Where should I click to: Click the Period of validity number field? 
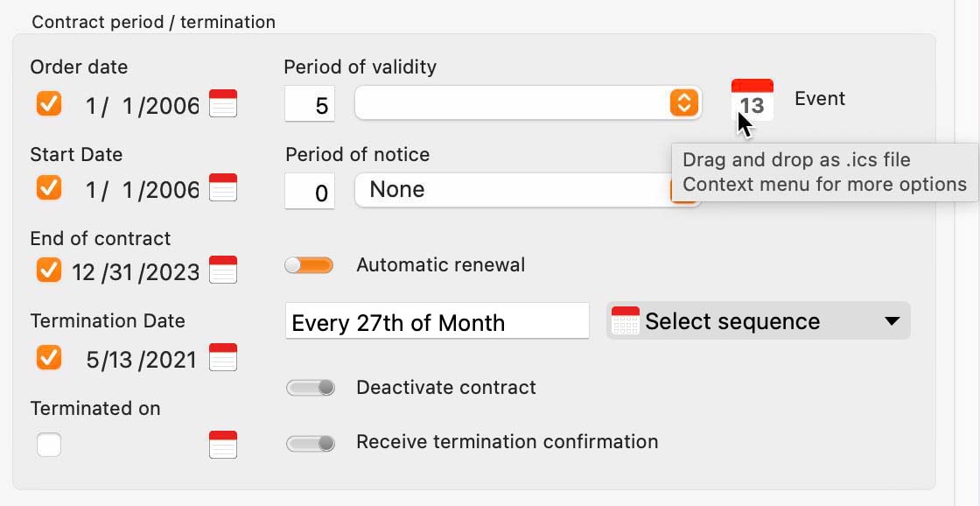click(x=310, y=104)
